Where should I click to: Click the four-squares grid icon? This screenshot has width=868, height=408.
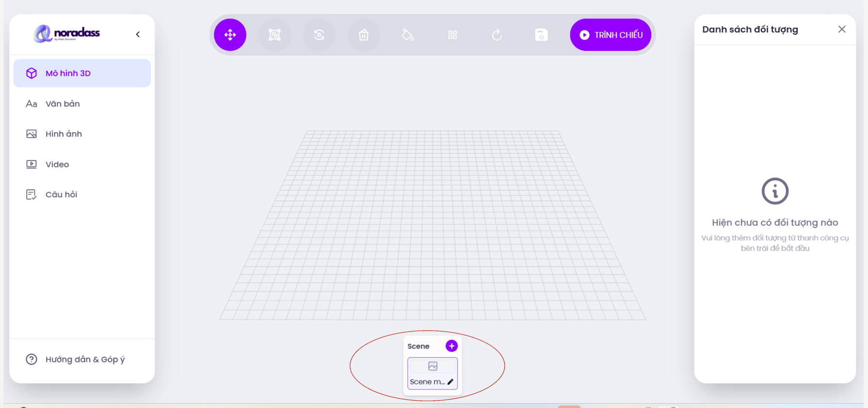click(452, 35)
